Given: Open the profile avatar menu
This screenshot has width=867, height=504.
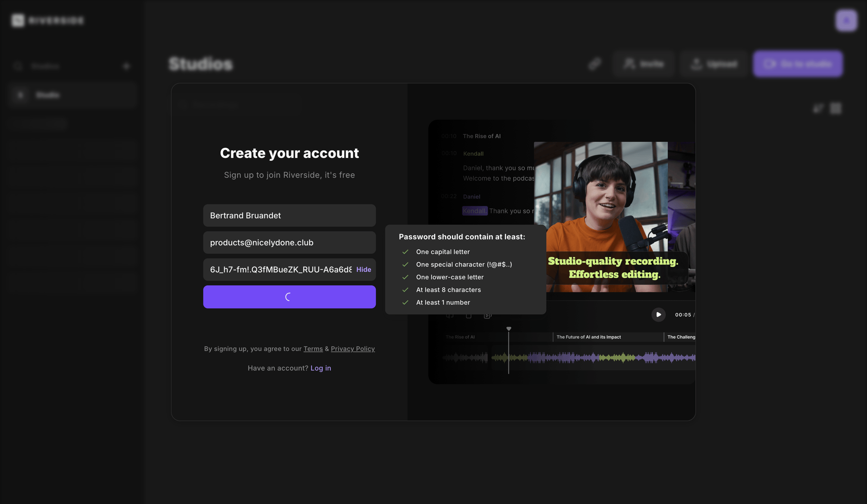Looking at the screenshot, I should tap(846, 21).
